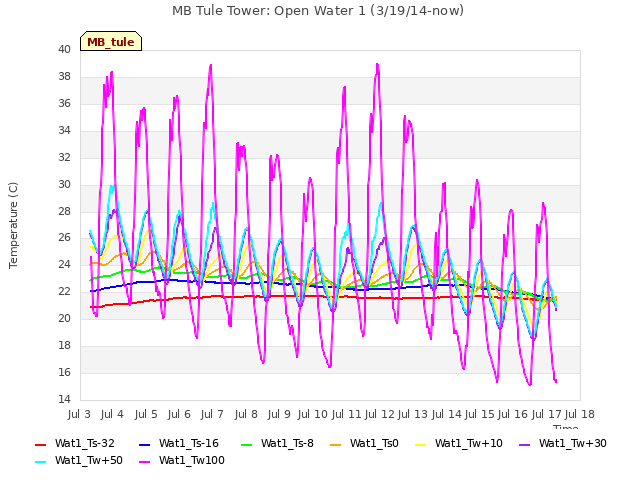
Task: Click the Jul 12 x-axis tick label
Action: (379, 414)
